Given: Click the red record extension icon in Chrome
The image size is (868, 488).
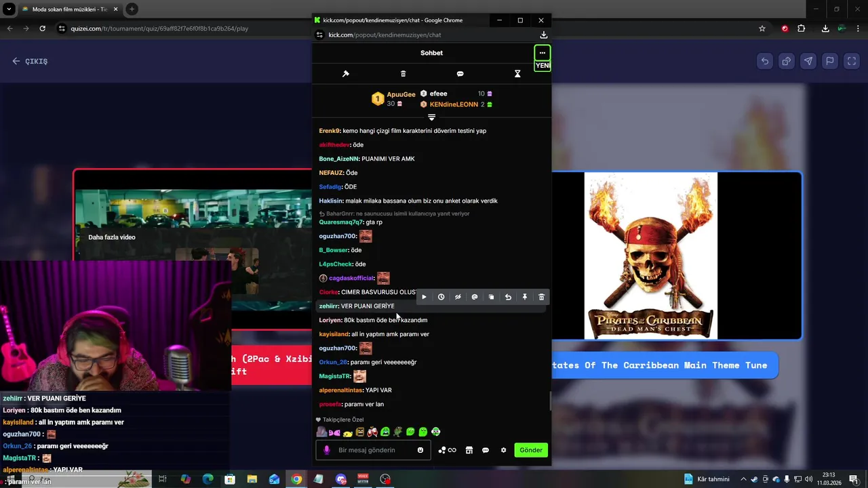Looking at the screenshot, I should [785, 28].
